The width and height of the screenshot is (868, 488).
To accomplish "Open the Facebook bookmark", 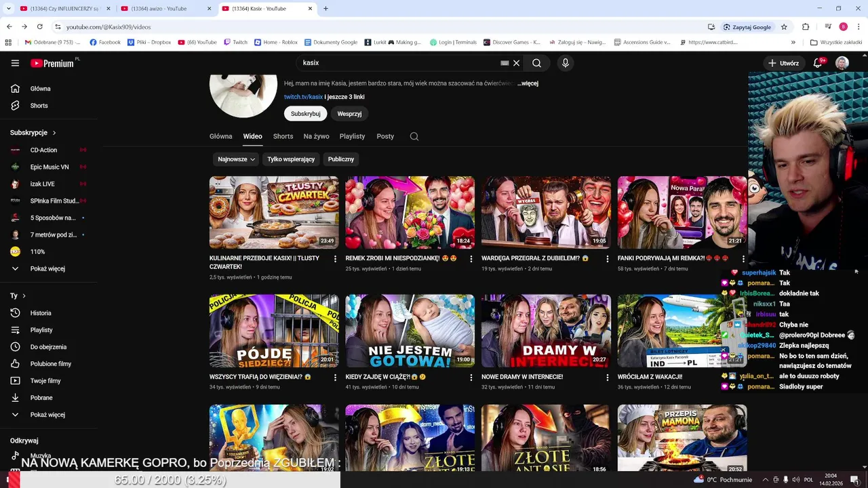I will tap(105, 42).
